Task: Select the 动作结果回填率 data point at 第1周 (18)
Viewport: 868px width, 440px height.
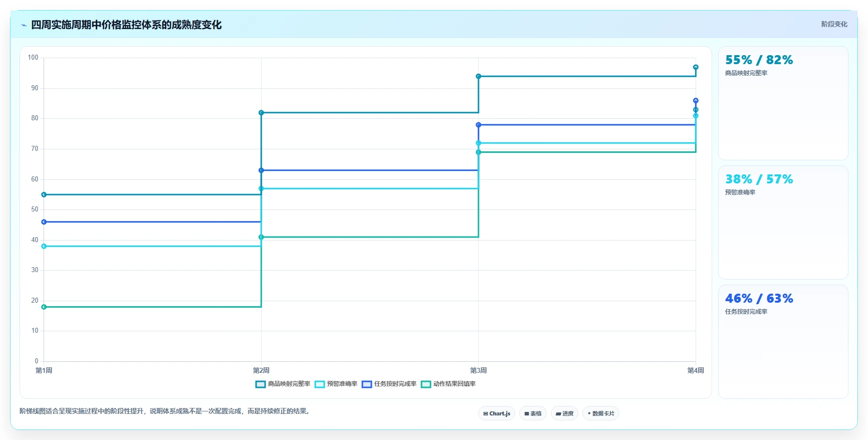Action: pos(44,307)
